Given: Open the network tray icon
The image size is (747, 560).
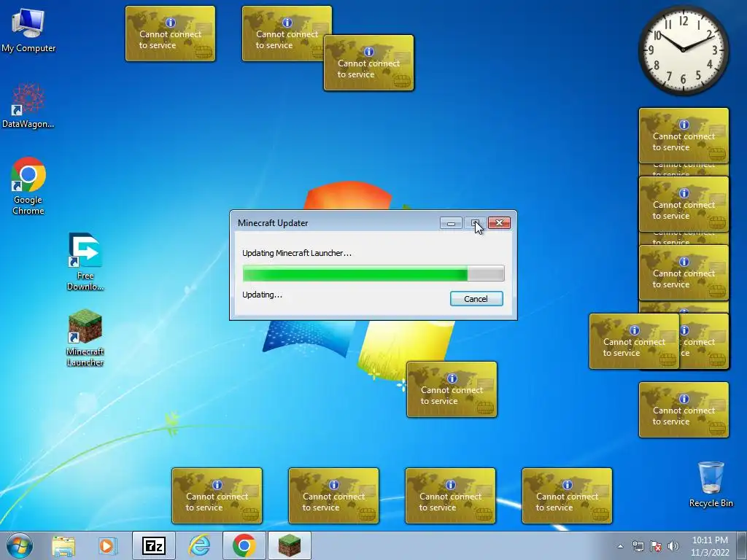Looking at the screenshot, I should (x=638, y=547).
